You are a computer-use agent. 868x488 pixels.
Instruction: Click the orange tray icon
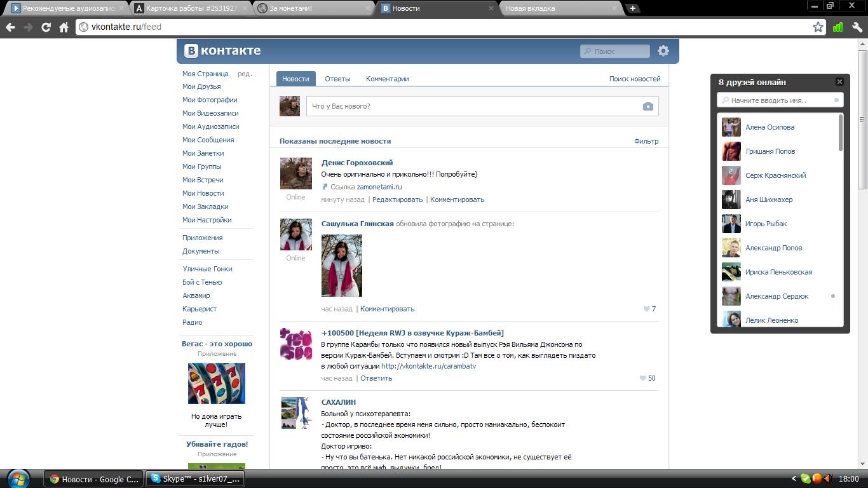tap(817, 479)
